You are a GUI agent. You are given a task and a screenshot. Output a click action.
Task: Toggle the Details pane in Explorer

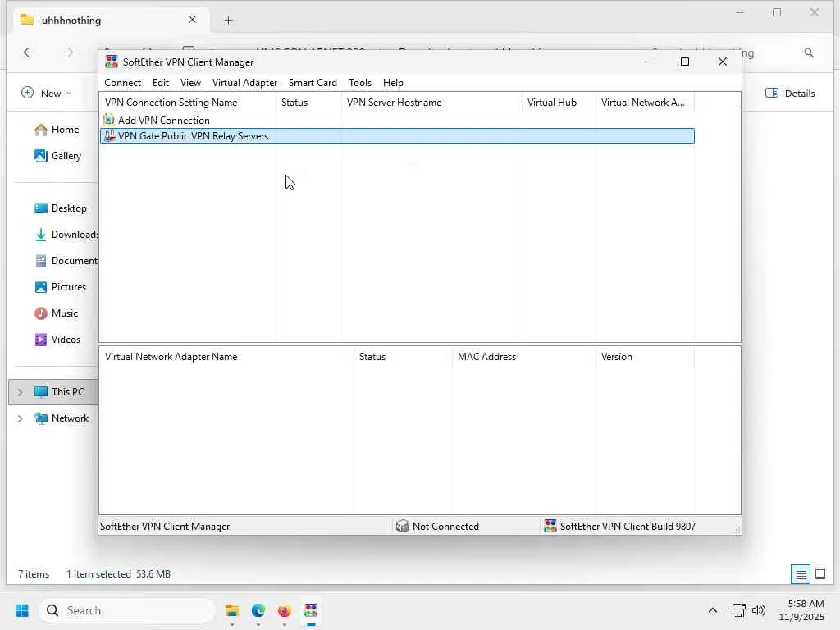point(790,94)
